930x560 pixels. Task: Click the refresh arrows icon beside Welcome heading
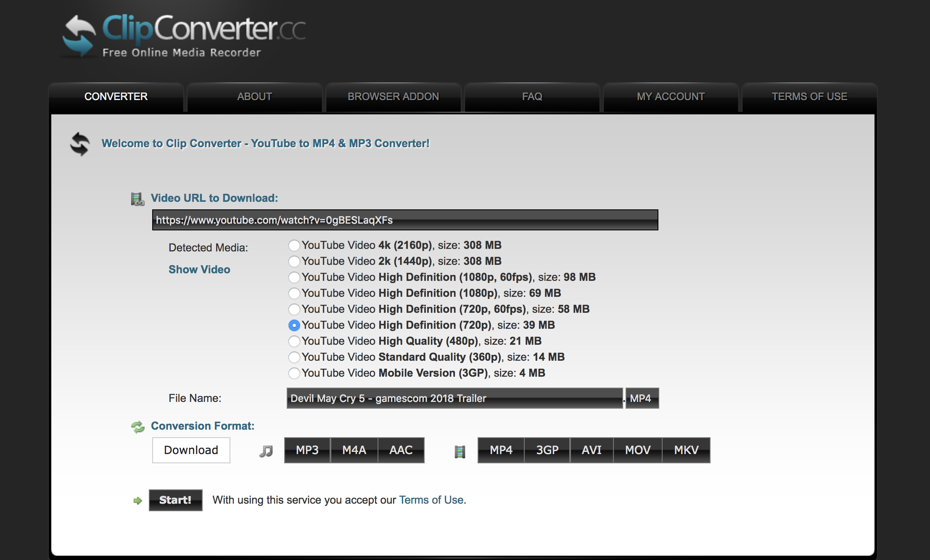tap(79, 144)
